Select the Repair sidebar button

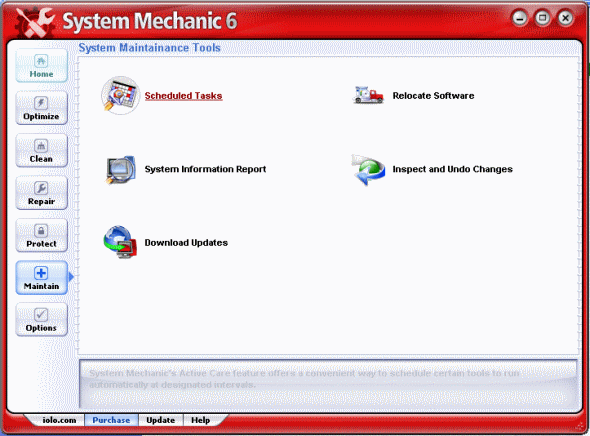[41, 193]
